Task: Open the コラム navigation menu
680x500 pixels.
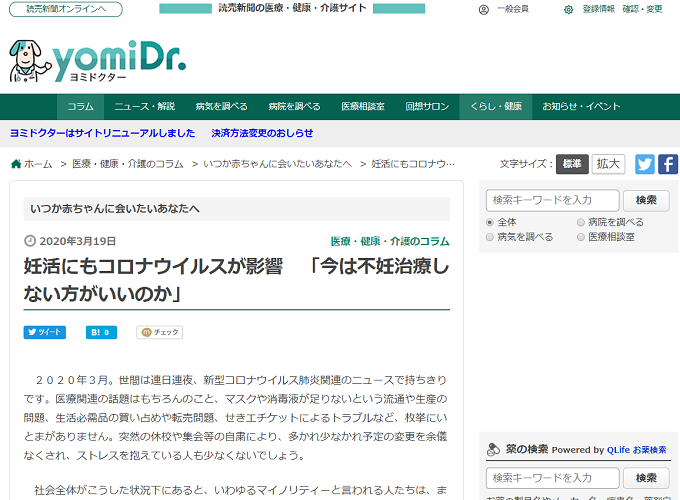Action: point(80,107)
